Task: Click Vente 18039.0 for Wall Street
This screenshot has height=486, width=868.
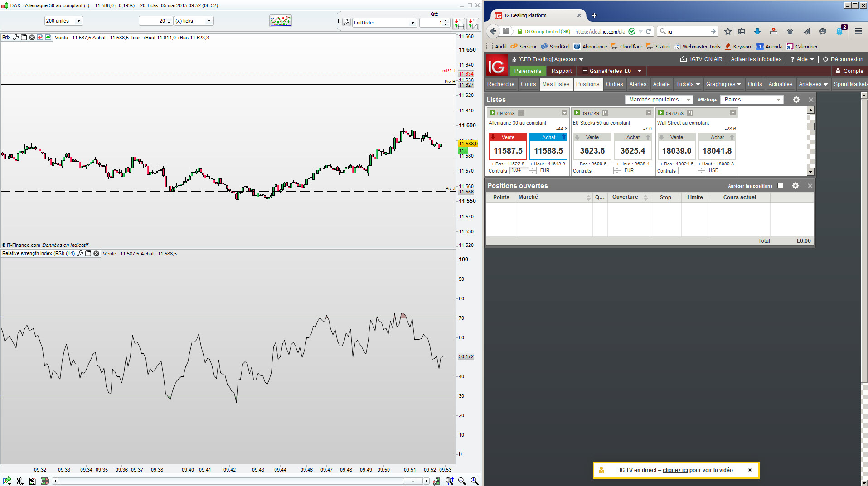Action: coord(677,146)
